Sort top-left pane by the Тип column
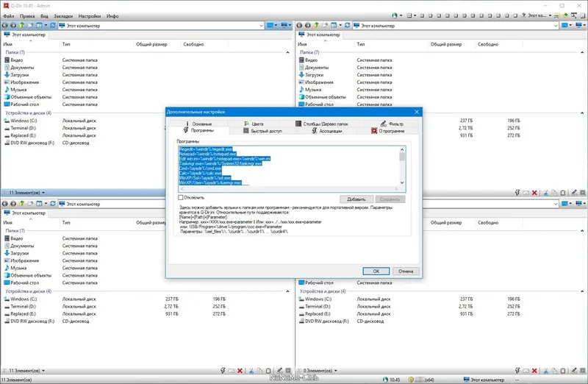Viewport: 588px width, 384px height. tap(96, 44)
